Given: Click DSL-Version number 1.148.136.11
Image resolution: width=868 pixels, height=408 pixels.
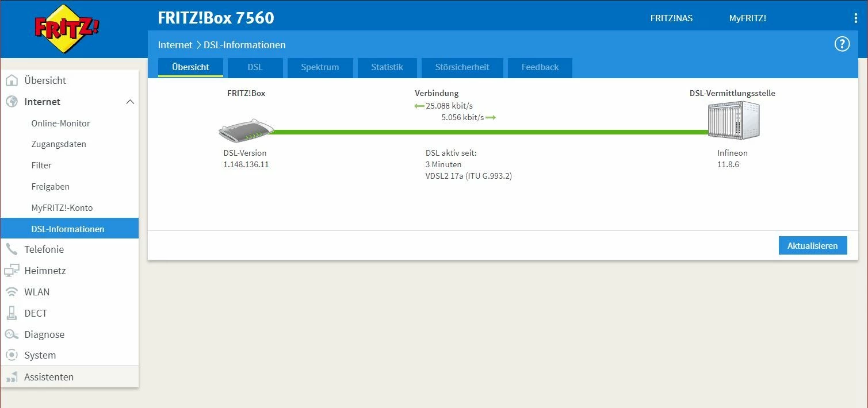Looking at the screenshot, I should click(x=246, y=164).
